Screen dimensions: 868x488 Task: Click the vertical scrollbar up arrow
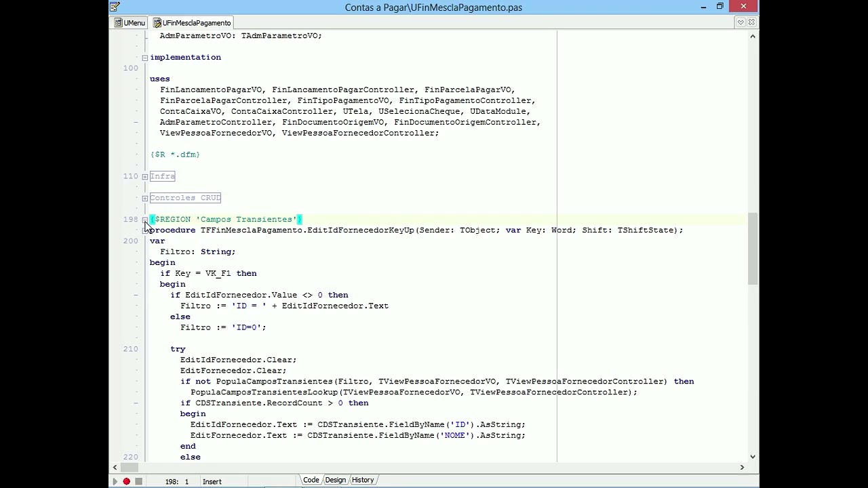click(753, 36)
